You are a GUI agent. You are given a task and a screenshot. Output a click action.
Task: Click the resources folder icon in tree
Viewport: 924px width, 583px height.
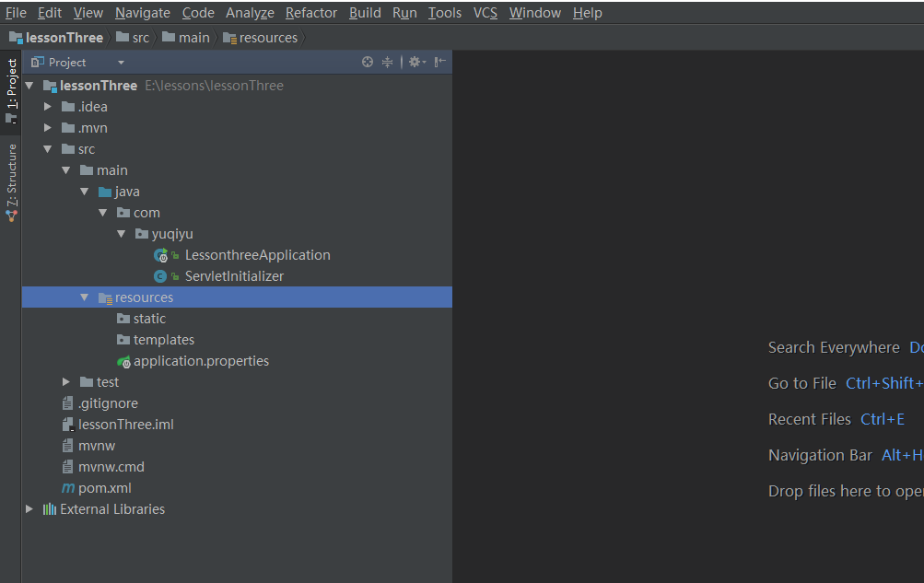coord(105,298)
